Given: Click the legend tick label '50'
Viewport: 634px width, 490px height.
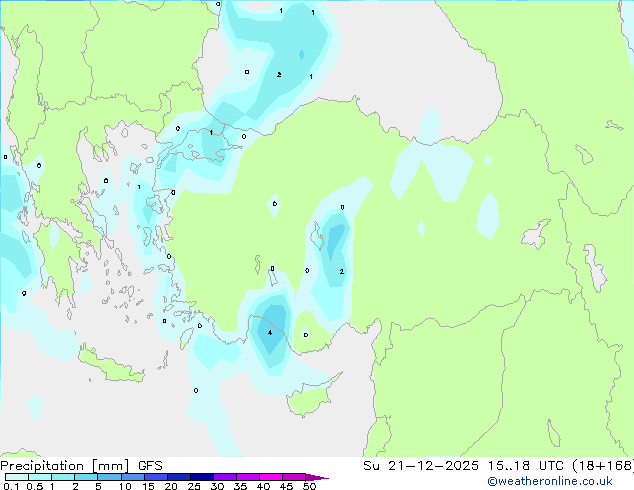Looking at the screenshot, I should tap(309, 486).
